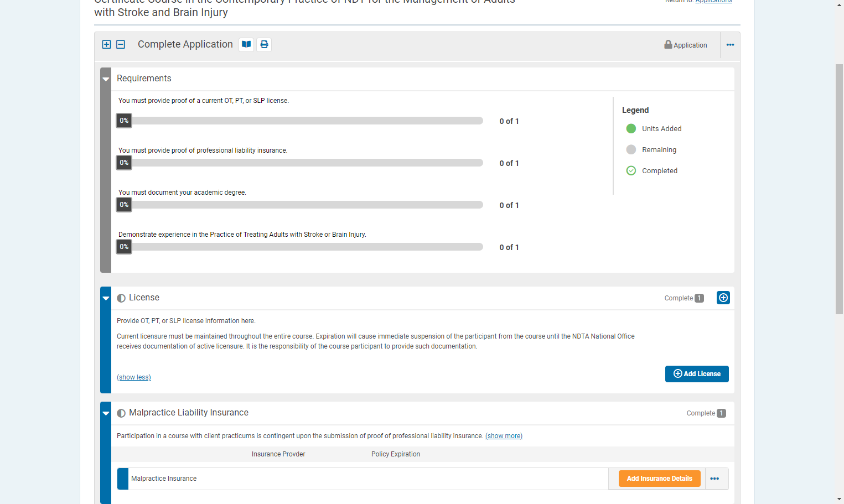Click the show less link
Image resolution: width=844 pixels, height=504 pixels.
134,377
